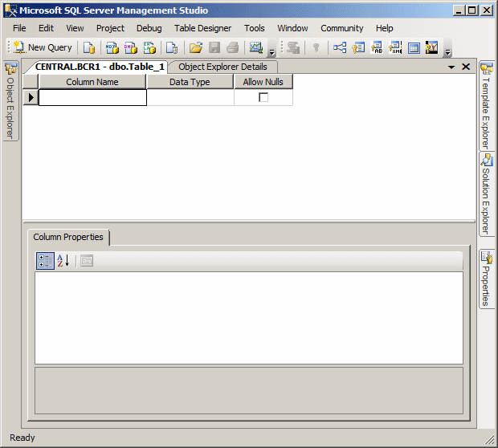The width and height of the screenshot is (498, 448).
Task: Click the SQL Server Management Studio title icon
Action: pyautogui.click(x=10, y=10)
